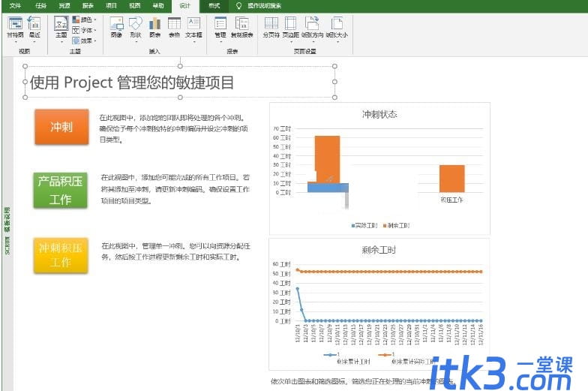Expand the 颜色 dropdown arrow

pos(94,20)
